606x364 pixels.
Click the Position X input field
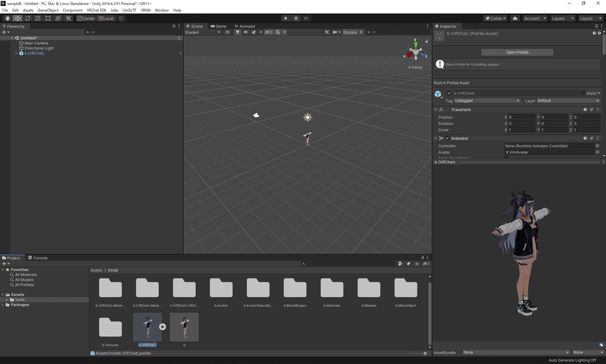coord(521,117)
